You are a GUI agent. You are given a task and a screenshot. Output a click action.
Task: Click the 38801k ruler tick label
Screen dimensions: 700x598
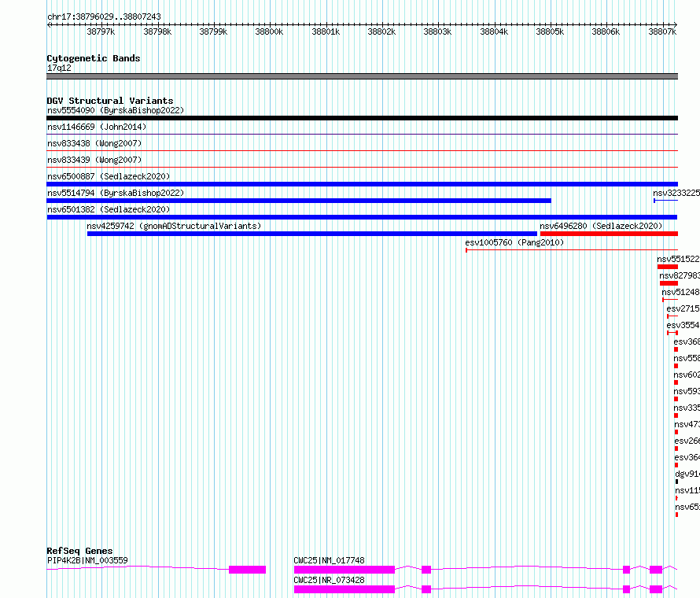(x=326, y=31)
